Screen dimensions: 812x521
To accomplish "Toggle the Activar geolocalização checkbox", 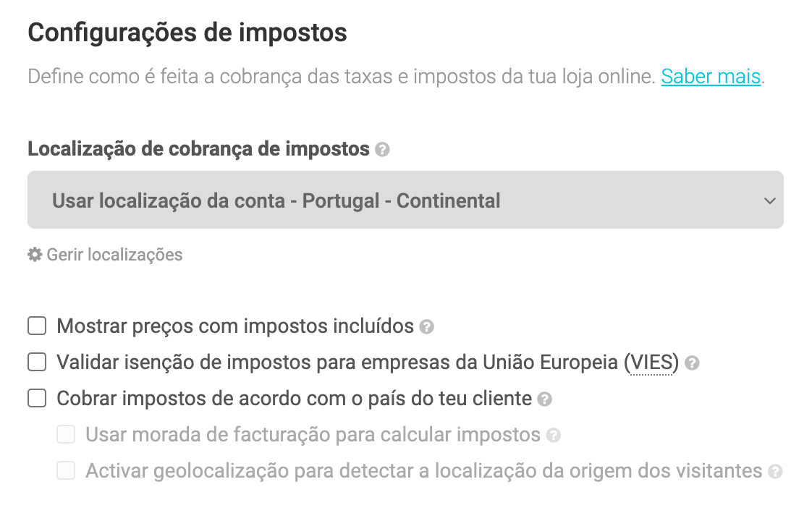I will tap(67, 471).
